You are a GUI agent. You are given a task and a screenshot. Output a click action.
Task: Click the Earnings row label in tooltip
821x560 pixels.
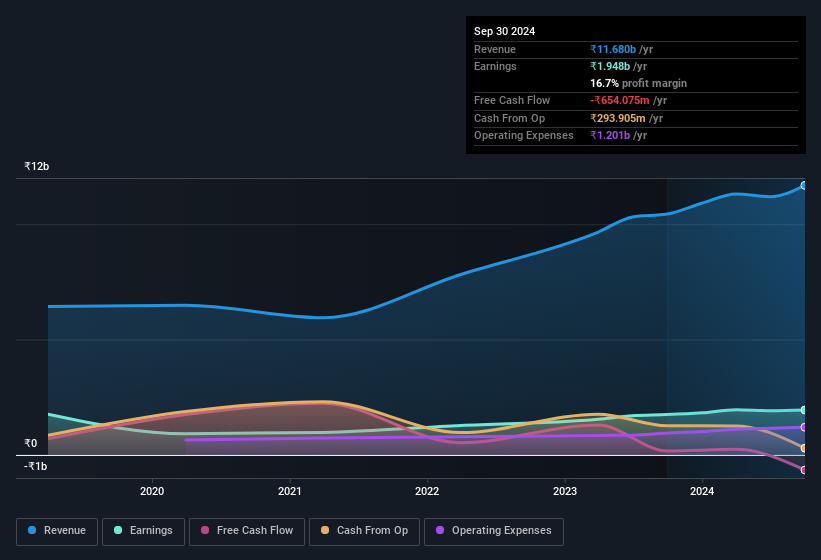point(495,66)
